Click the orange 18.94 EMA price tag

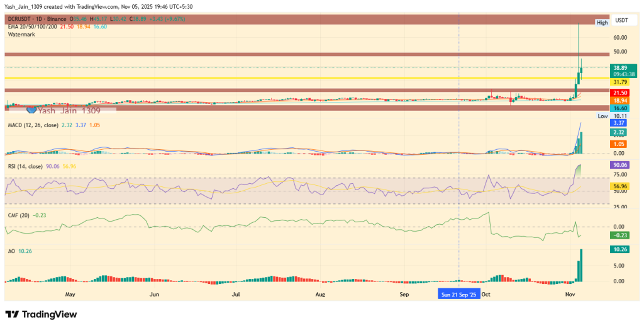tap(619, 100)
